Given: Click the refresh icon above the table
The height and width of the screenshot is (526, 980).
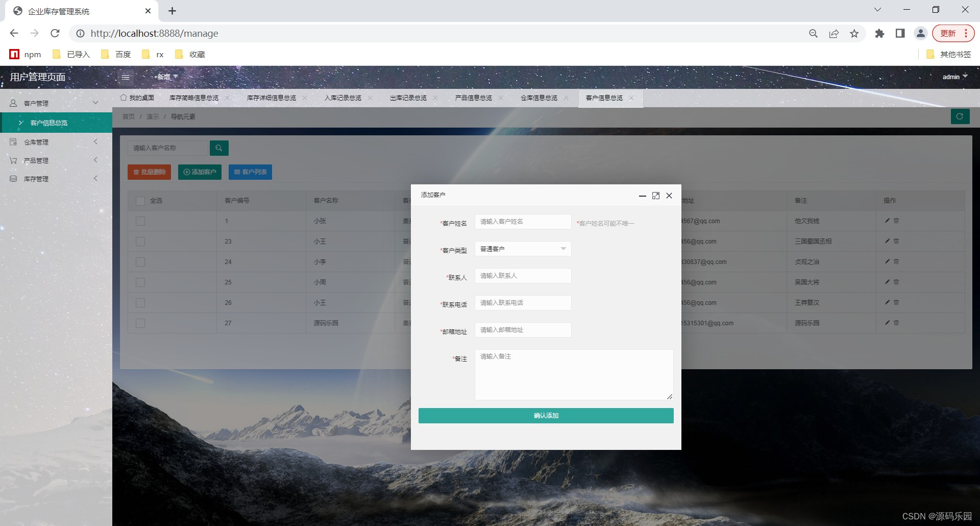Looking at the screenshot, I should (x=961, y=116).
